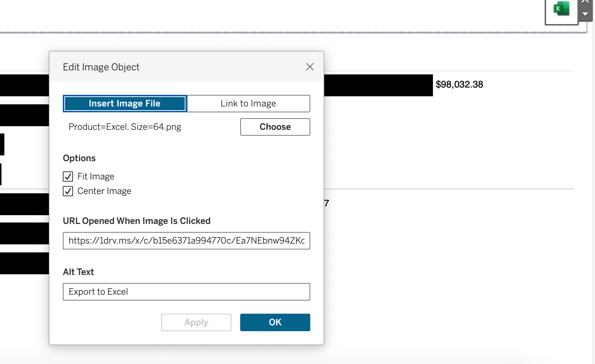Confirm the dialog with OK

click(275, 322)
